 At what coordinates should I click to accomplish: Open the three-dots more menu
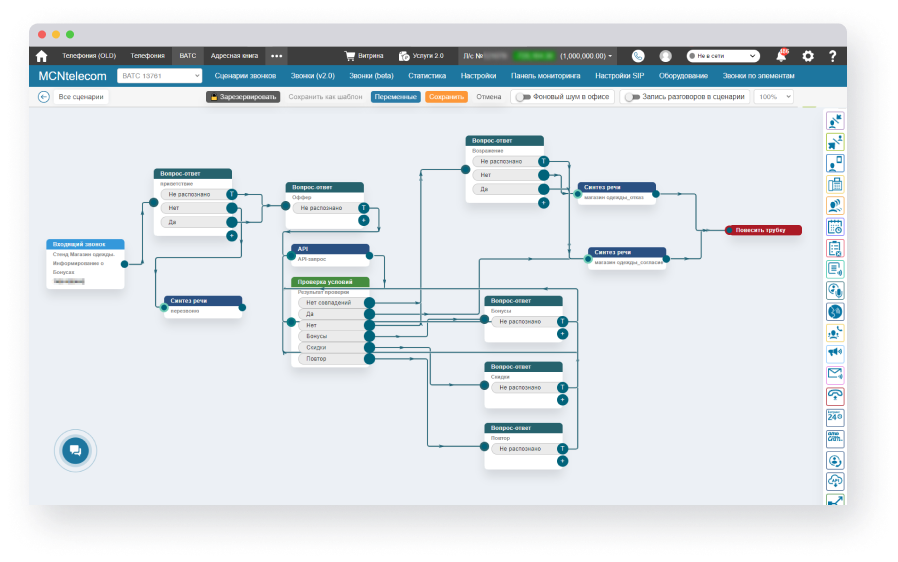click(x=277, y=56)
